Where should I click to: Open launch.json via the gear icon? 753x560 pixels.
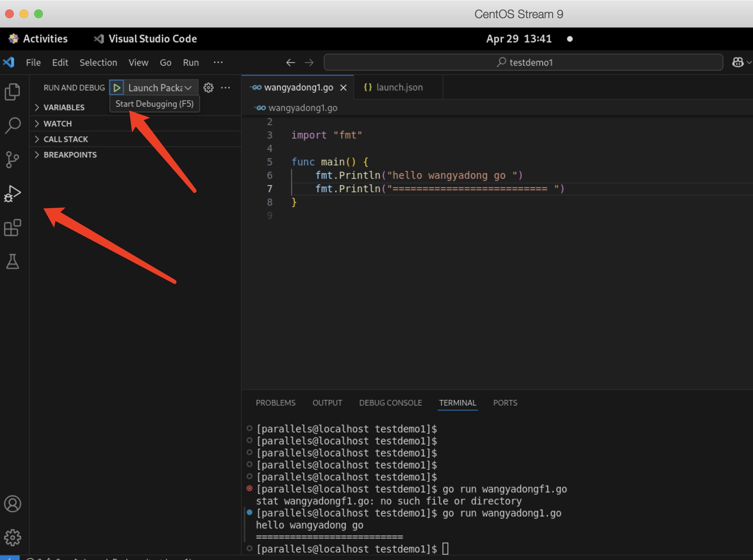(208, 87)
